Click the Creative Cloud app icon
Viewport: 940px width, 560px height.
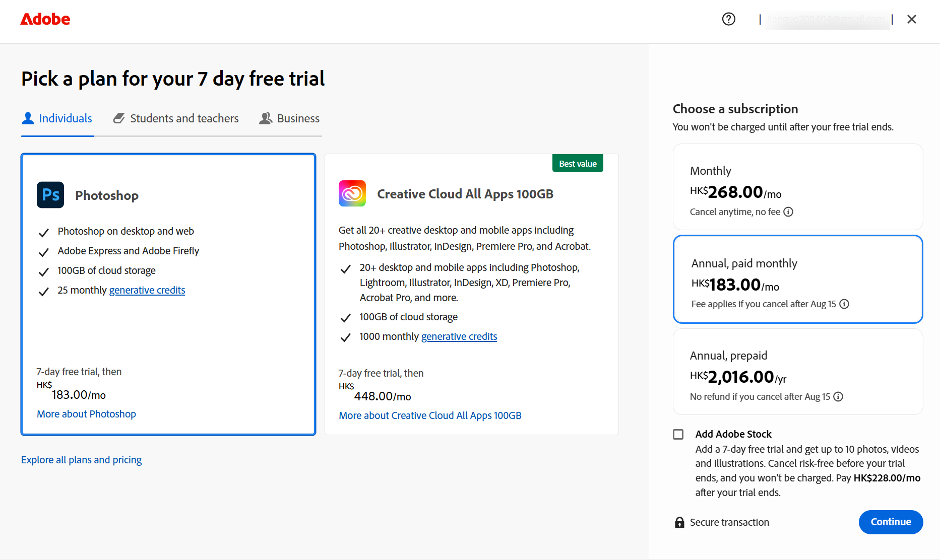point(352,193)
